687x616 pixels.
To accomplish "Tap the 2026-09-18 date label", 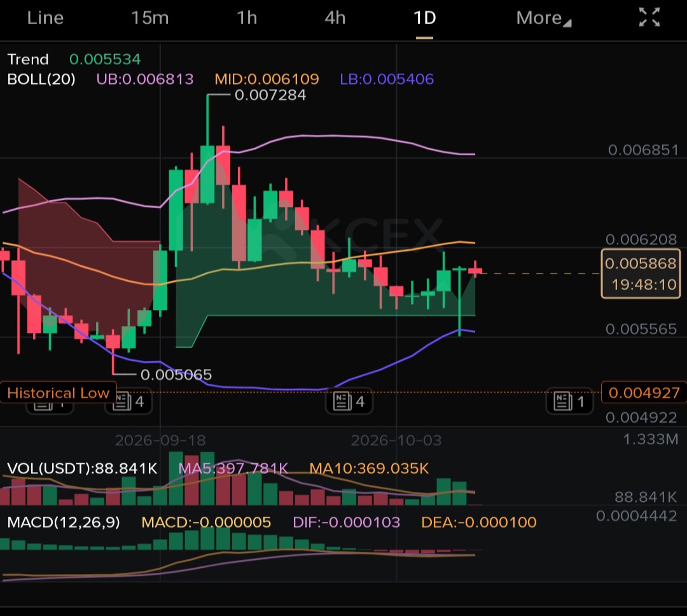I will 160,440.
